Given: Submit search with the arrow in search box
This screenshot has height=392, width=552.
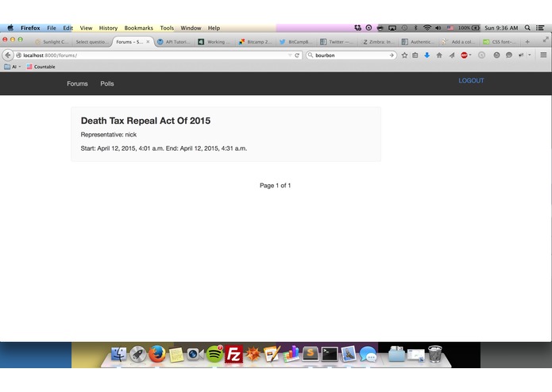Looking at the screenshot, I should [x=392, y=56].
